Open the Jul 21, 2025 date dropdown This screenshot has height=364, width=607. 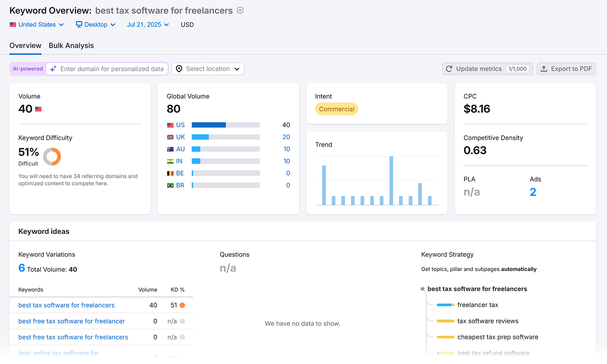pyautogui.click(x=147, y=24)
